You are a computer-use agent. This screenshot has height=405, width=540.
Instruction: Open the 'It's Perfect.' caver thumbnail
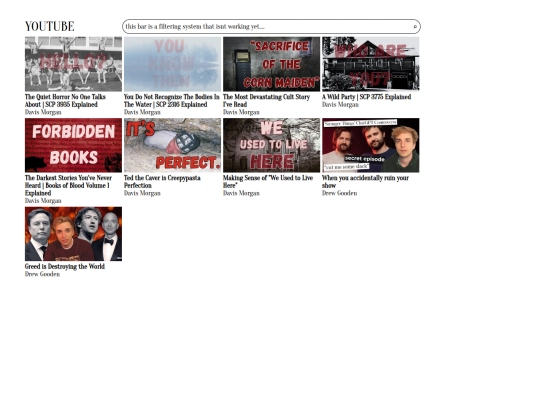(x=173, y=145)
